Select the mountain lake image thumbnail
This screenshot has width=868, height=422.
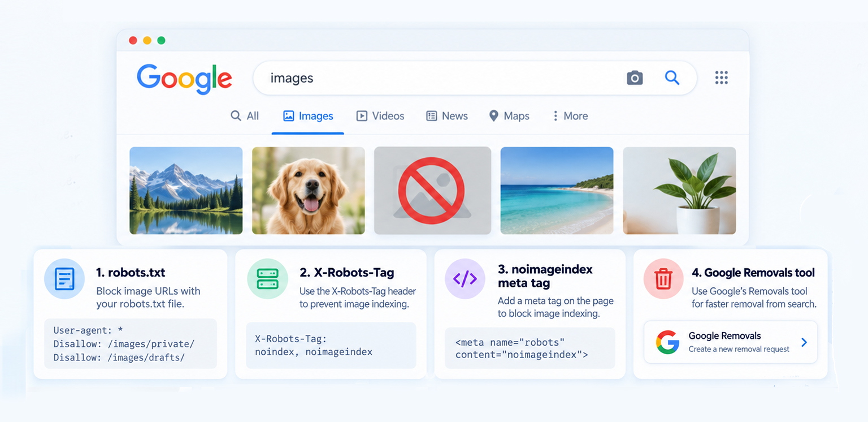coord(186,191)
